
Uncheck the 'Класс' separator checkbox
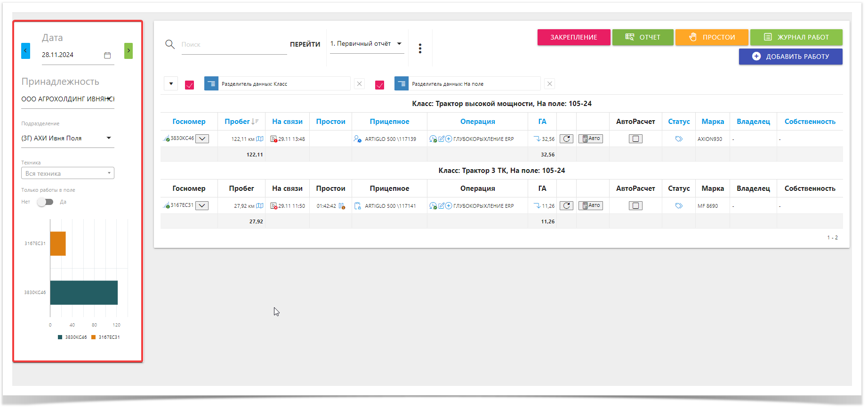189,85
